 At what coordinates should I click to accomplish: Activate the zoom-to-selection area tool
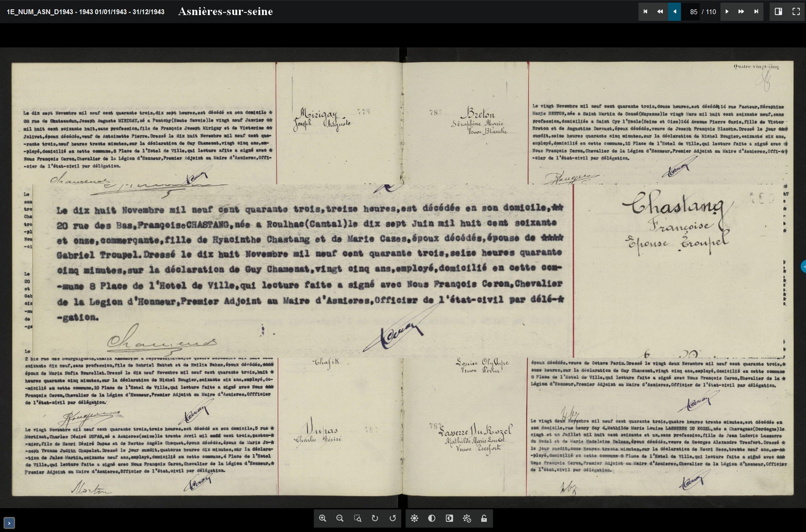[x=358, y=518]
